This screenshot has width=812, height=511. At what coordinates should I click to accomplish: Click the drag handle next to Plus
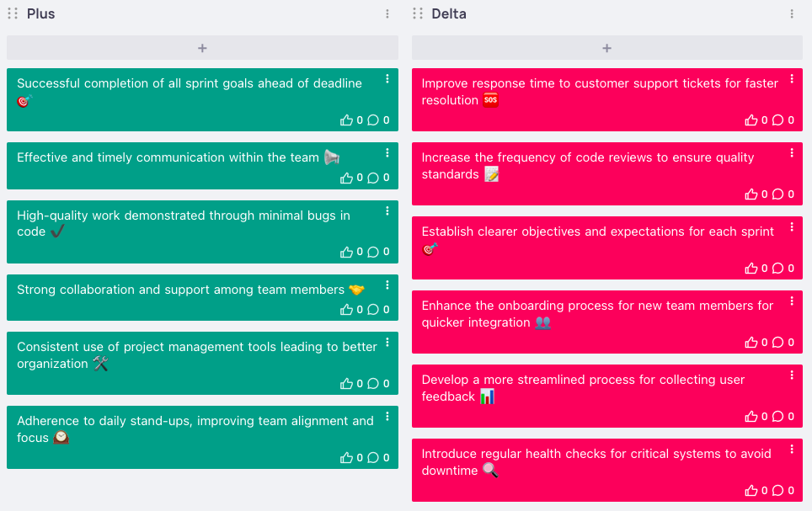pyautogui.click(x=12, y=13)
